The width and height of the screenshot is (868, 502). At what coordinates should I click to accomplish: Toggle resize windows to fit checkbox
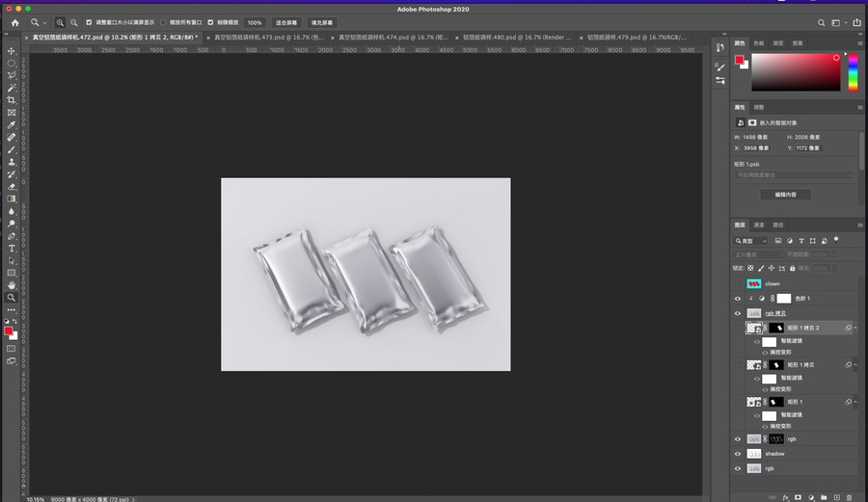point(89,23)
